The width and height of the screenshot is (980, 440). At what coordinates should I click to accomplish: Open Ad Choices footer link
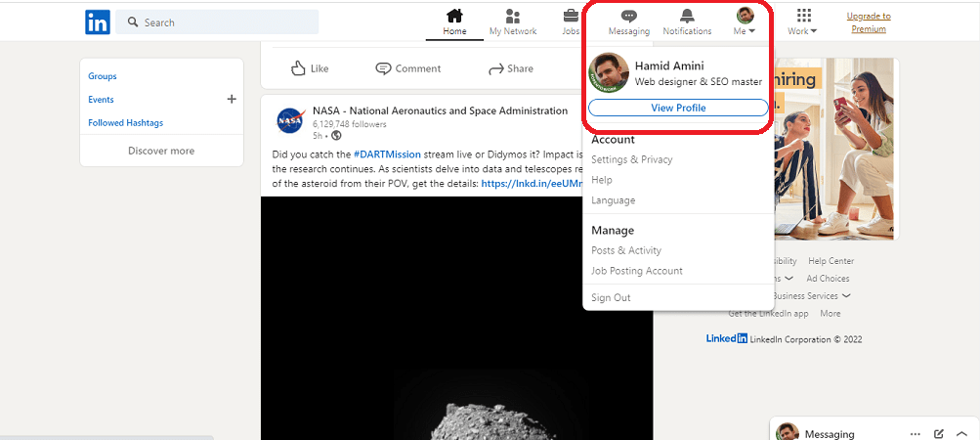pos(828,279)
